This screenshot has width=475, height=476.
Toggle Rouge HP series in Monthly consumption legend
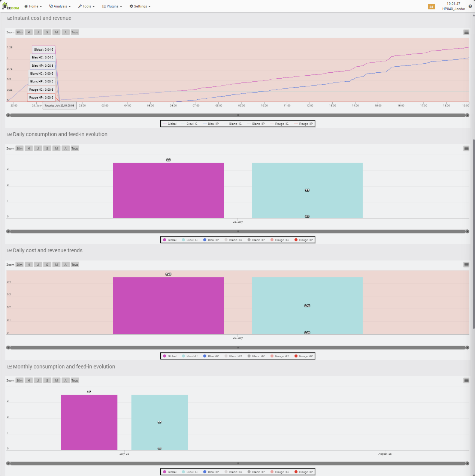pos(303,472)
